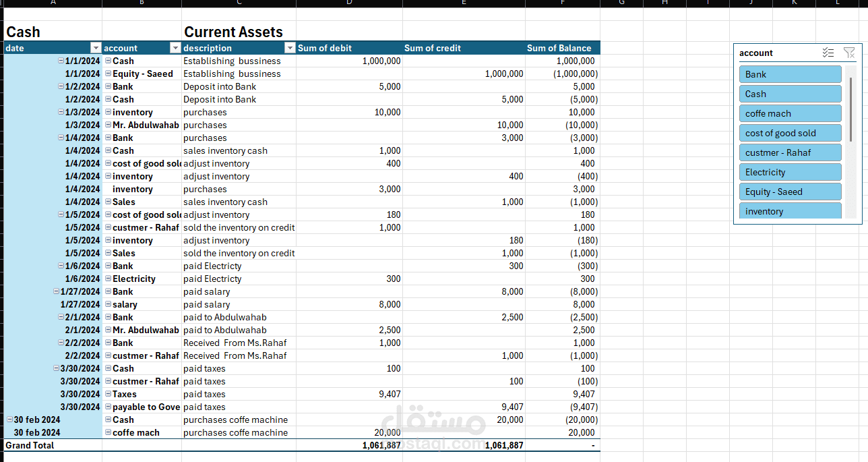Toggle multi-select in the account slicer
Screen dimensions: 868x462
click(828, 53)
